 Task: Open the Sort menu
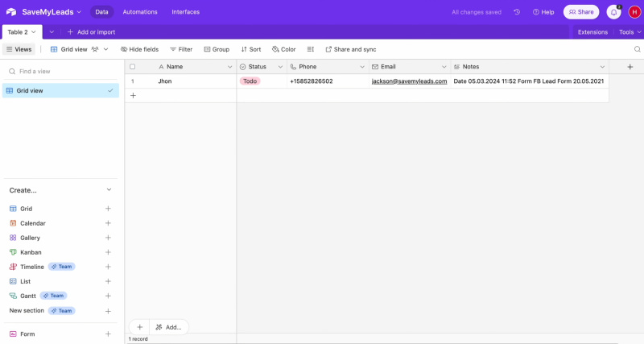[x=251, y=49]
